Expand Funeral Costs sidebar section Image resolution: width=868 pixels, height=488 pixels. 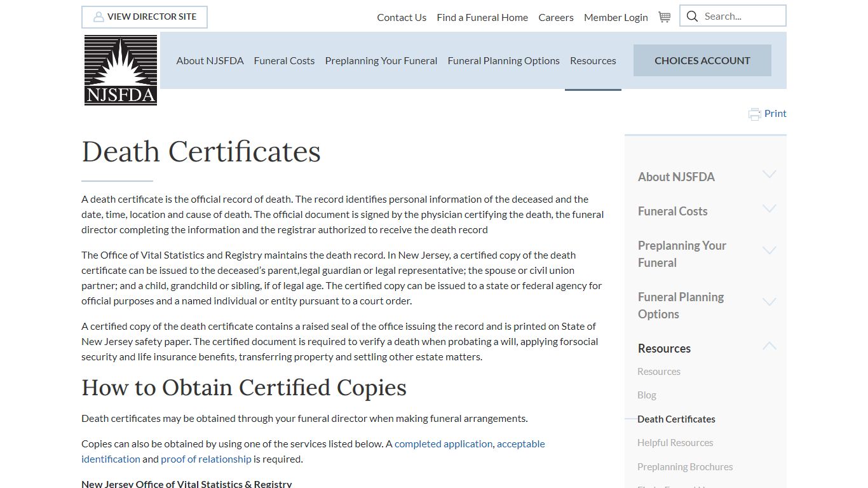(x=769, y=209)
